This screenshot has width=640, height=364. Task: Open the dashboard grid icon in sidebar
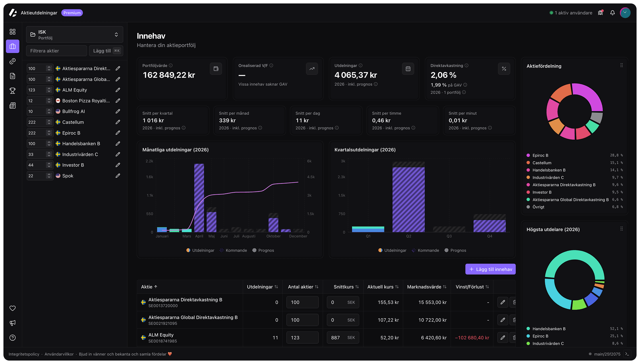[12, 32]
